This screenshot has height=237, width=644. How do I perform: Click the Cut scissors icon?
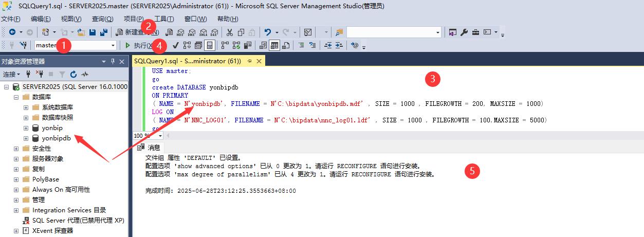tap(230, 32)
